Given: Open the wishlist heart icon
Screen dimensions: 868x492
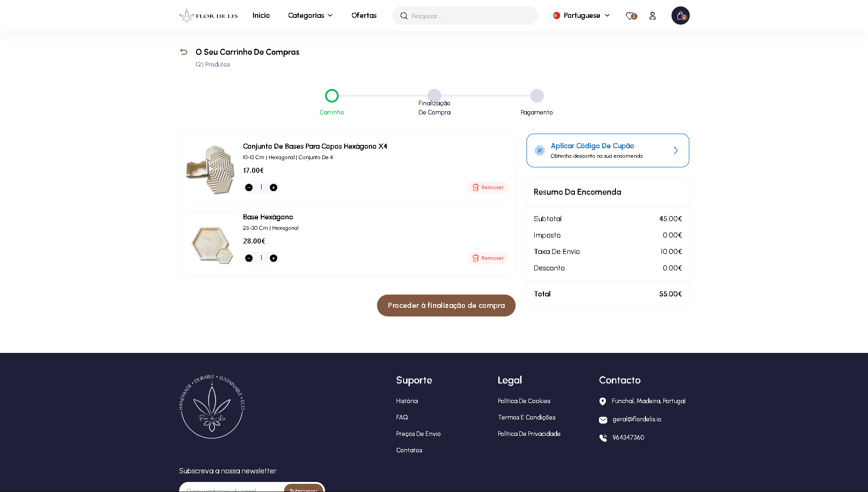Looking at the screenshot, I should pos(630,15).
